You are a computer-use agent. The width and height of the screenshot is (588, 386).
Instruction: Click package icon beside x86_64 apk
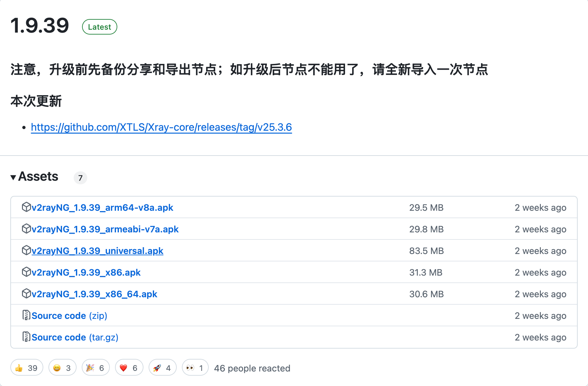(26, 293)
